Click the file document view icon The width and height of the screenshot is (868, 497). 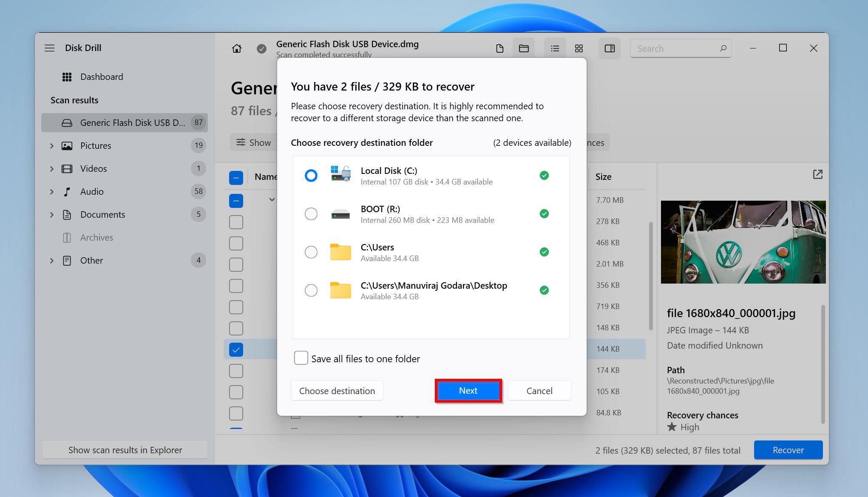[499, 48]
